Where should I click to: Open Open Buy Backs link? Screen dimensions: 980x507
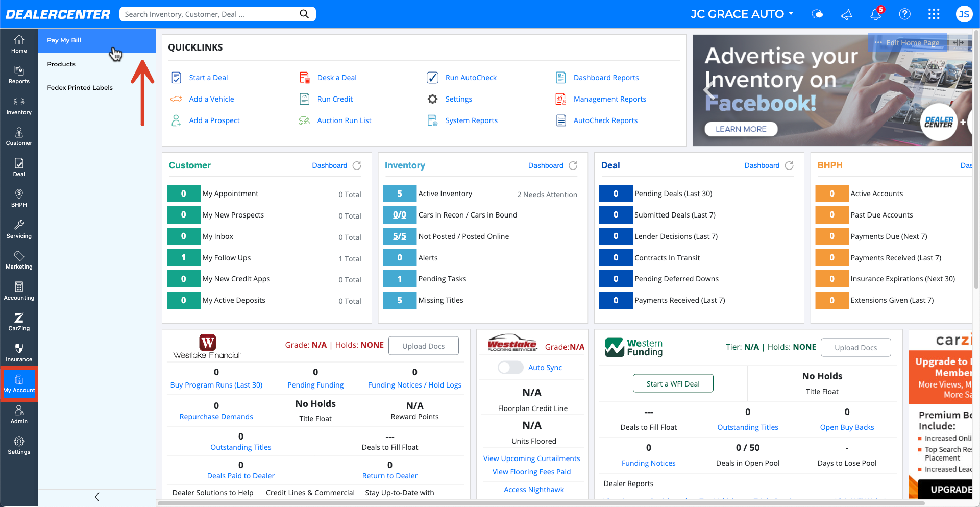click(x=847, y=427)
